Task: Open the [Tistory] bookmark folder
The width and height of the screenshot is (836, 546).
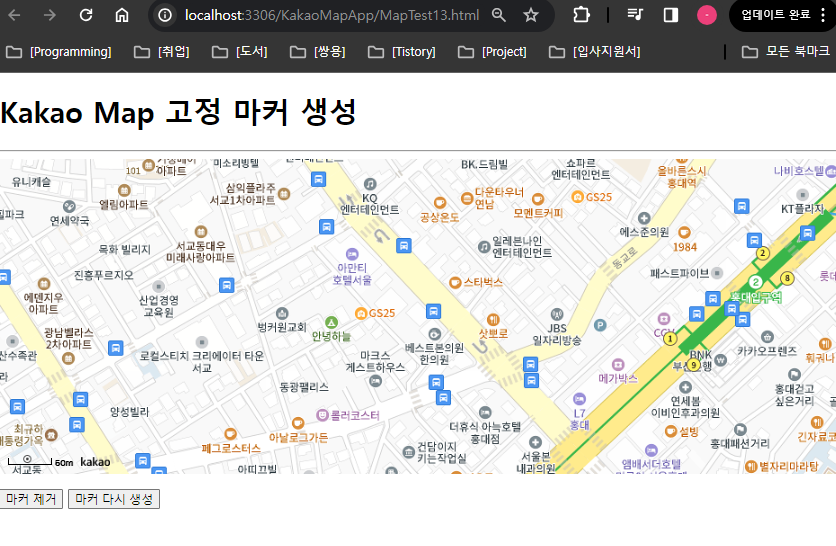Action: (x=401, y=52)
